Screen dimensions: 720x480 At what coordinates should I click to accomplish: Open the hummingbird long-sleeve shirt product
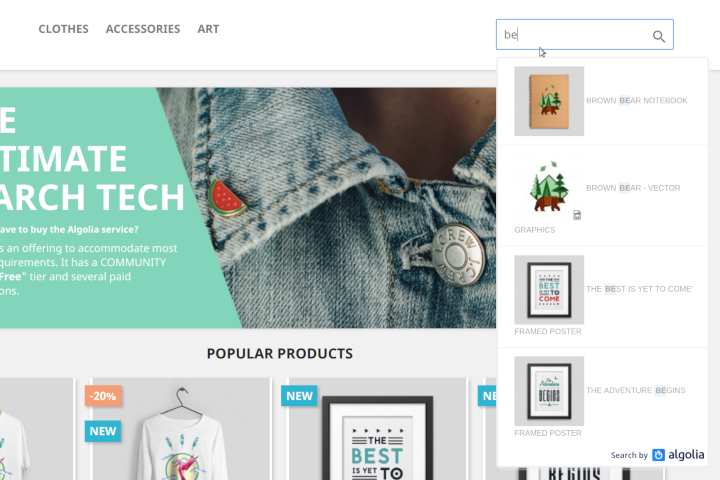point(182,429)
